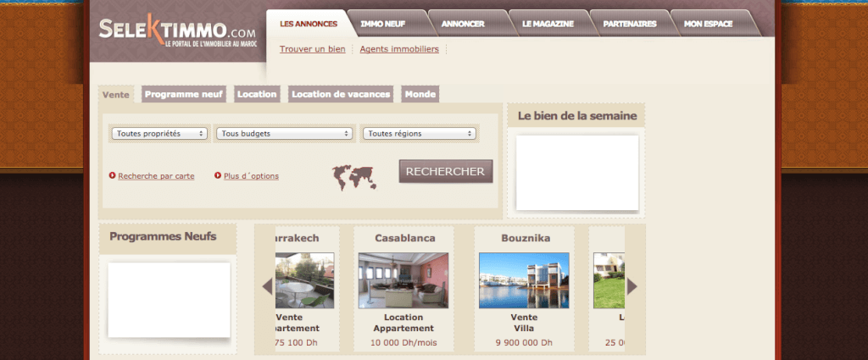
Task: Click red arrow bullet beside Plus d'options
Action: click(218, 176)
